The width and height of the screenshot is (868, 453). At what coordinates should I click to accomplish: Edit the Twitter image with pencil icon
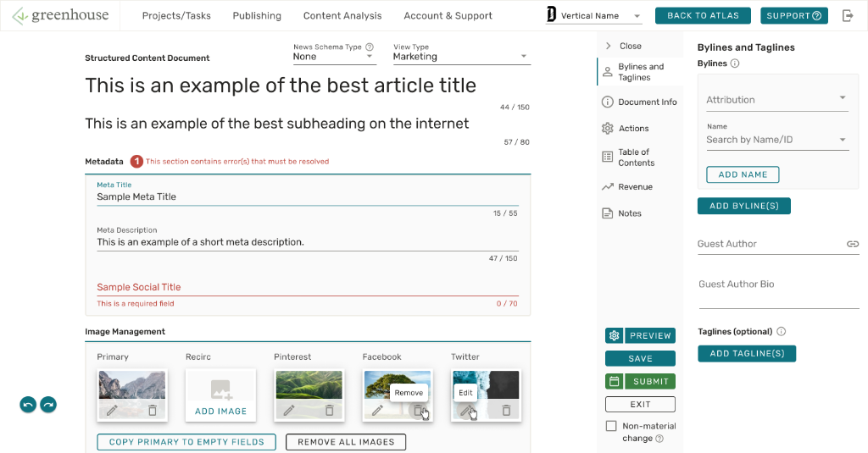467,411
